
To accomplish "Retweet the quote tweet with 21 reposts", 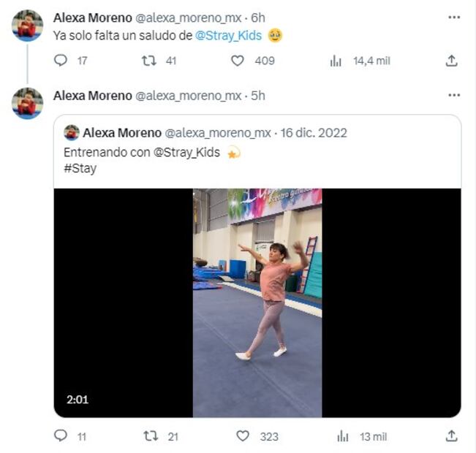I will point(151,436).
